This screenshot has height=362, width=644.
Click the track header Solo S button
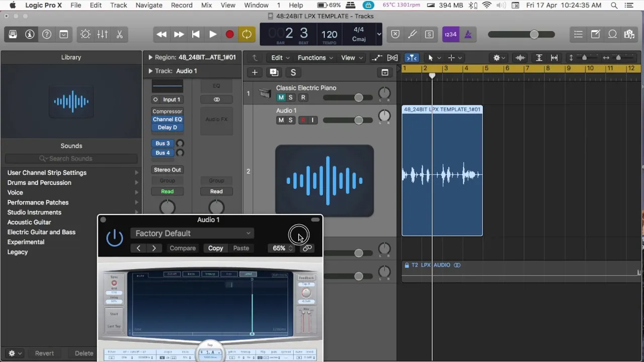tap(293, 72)
